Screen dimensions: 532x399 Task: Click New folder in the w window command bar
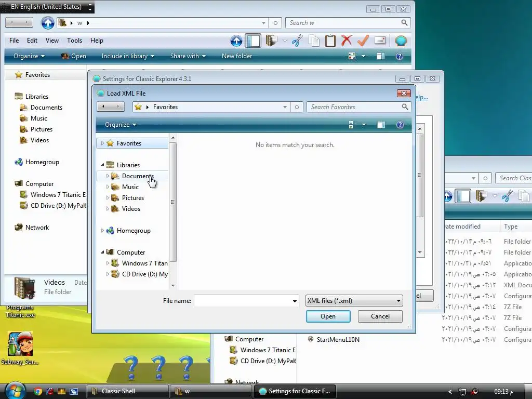coord(237,56)
